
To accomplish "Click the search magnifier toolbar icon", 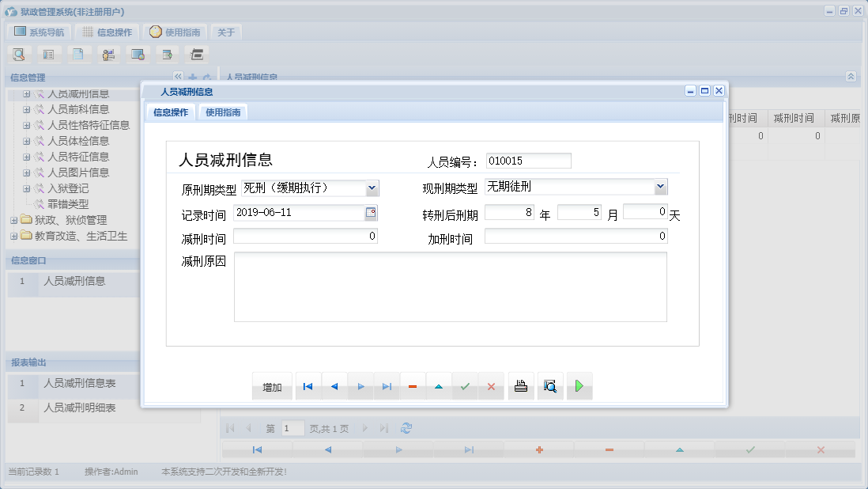I will (x=19, y=55).
